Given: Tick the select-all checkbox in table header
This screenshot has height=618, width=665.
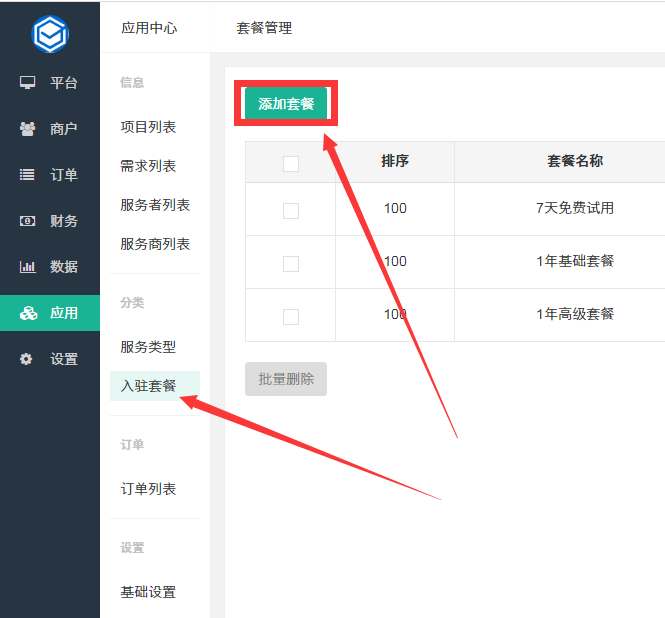Looking at the screenshot, I should [291, 164].
